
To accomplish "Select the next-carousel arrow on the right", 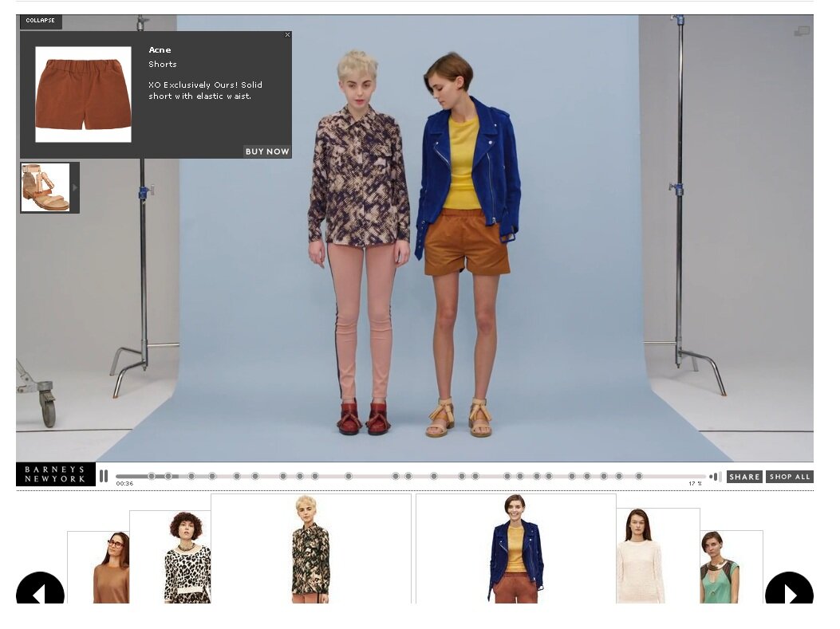I will 789,595.
